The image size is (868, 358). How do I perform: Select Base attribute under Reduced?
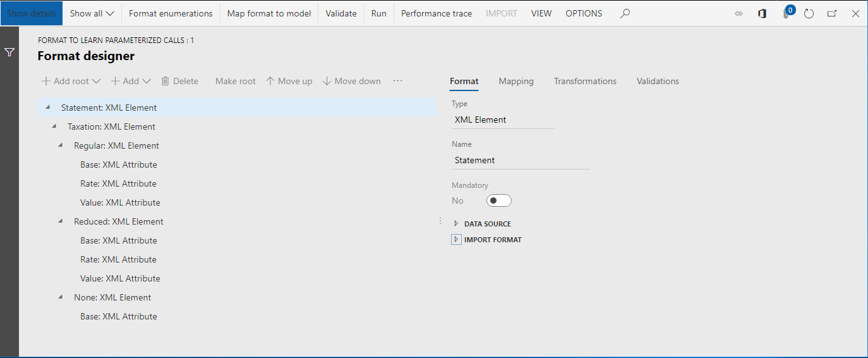238,240
